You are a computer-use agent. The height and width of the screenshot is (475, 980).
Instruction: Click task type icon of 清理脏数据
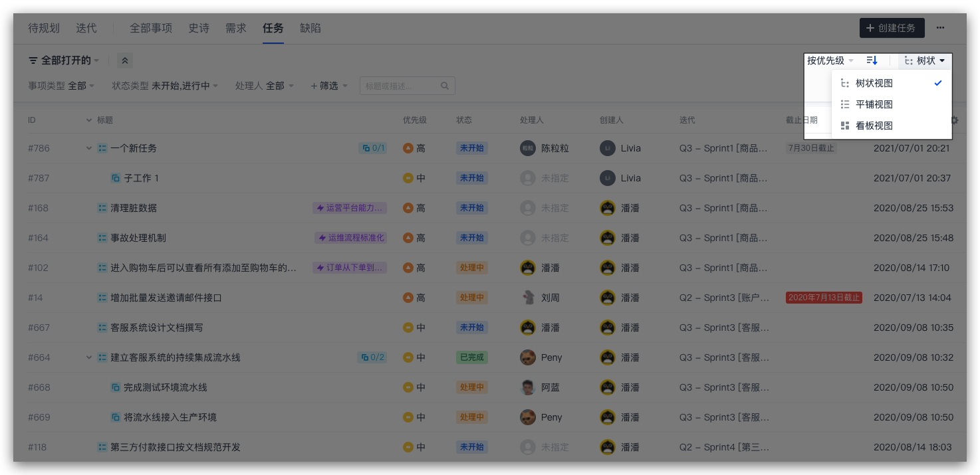[x=102, y=208]
